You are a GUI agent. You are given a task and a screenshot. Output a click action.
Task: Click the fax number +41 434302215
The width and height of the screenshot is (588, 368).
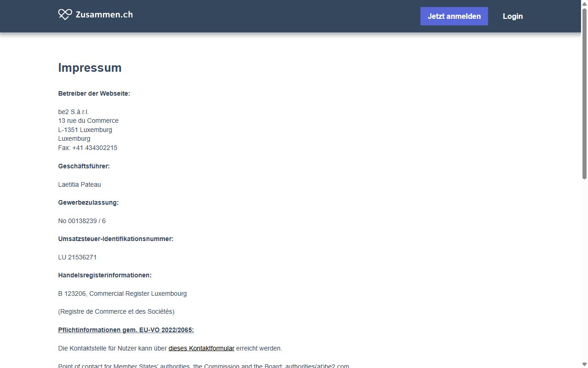[95, 148]
